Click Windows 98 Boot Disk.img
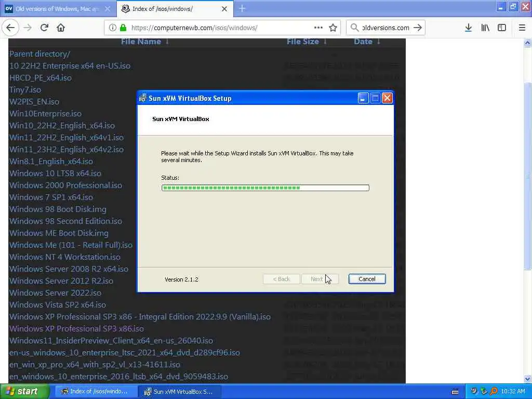532x399 pixels. pyautogui.click(x=58, y=209)
